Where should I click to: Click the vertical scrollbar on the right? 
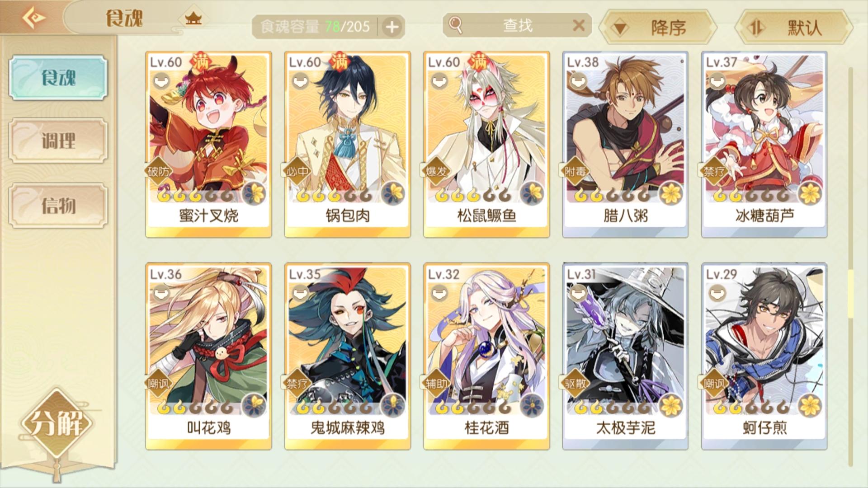pos(850,267)
